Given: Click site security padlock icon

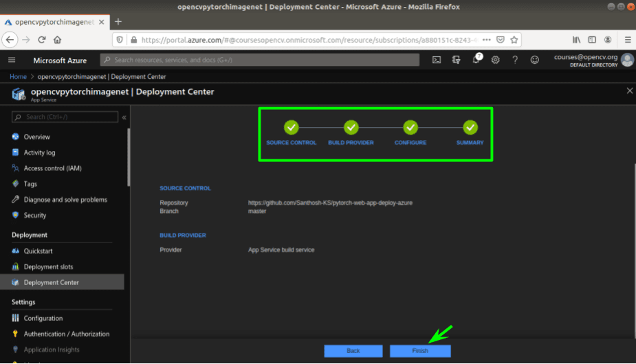Looking at the screenshot, I should click(x=133, y=40).
